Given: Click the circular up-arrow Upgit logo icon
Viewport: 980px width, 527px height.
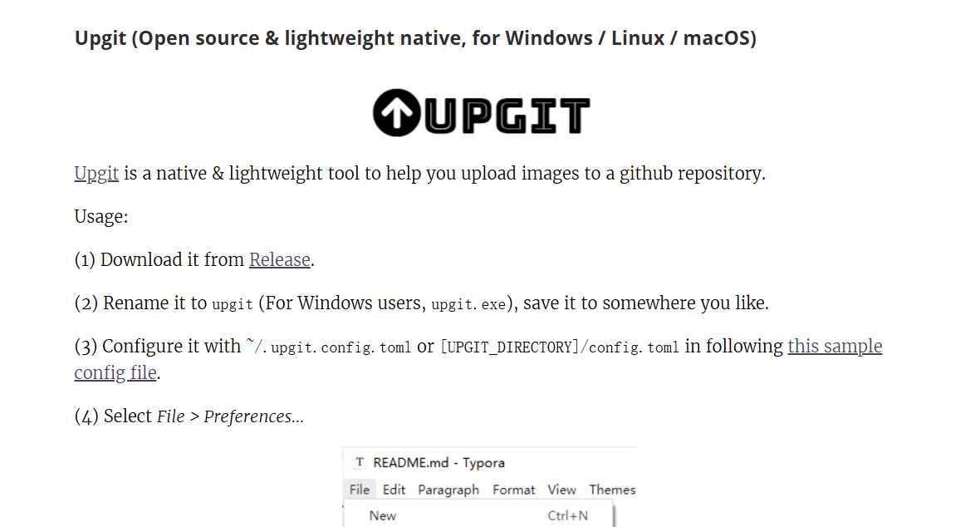Looking at the screenshot, I should pos(397,113).
